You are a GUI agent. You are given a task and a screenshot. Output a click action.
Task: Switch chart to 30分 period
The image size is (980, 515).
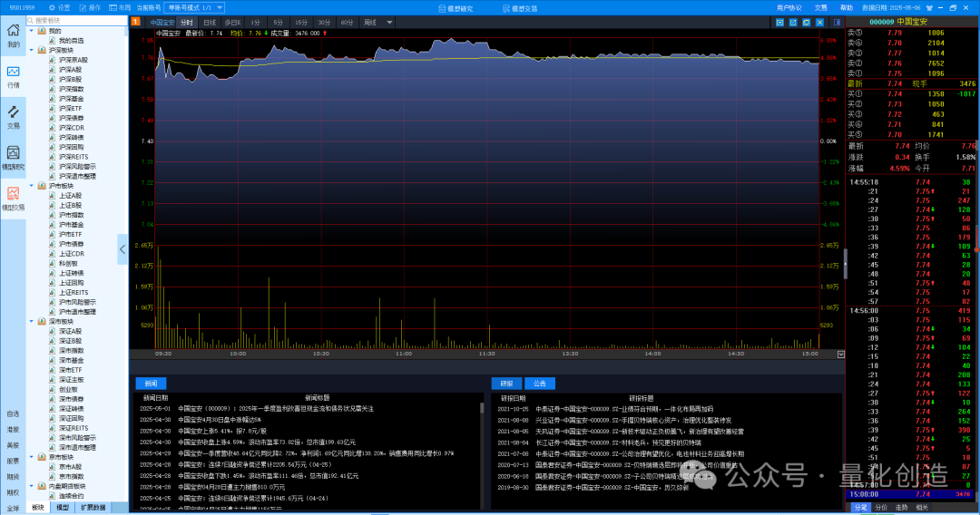(324, 23)
